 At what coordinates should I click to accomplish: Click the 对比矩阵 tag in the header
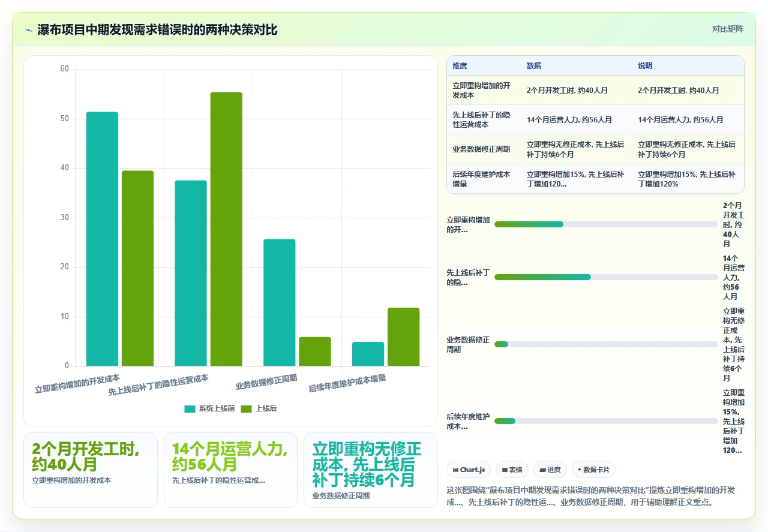(727, 29)
